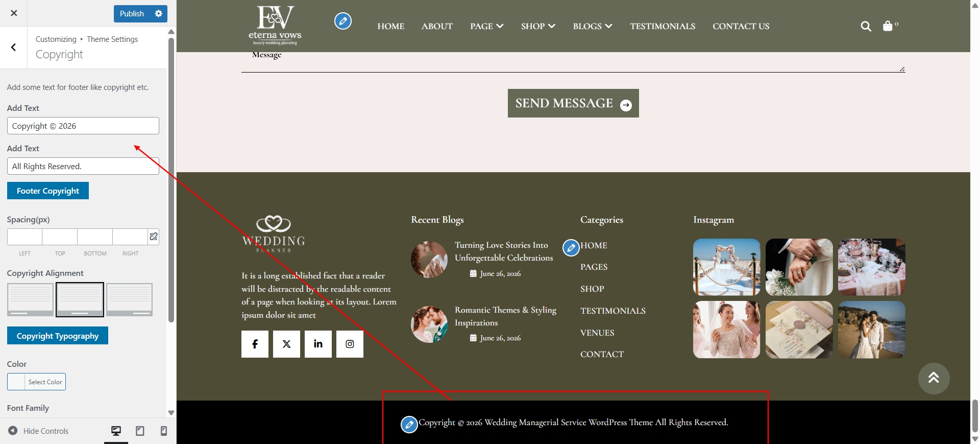Open the holding hands bouquet Instagram thumbnail
The image size is (980, 444).
(x=799, y=267)
